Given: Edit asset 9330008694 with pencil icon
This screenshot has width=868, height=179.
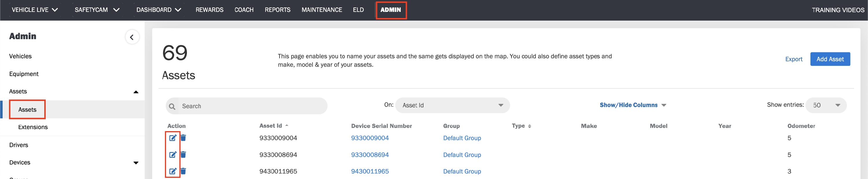Looking at the screenshot, I should (x=172, y=155).
